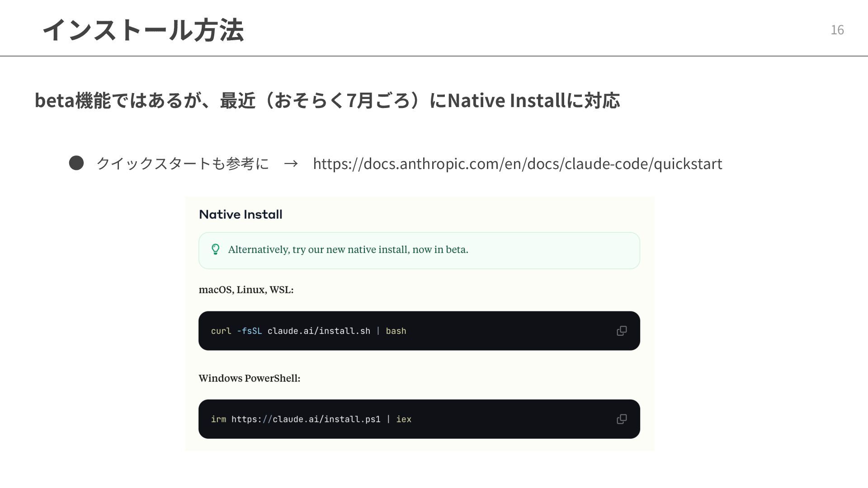
Task: Copy the PowerShell irm command
Action: pyautogui.click(x=622, y=419)
